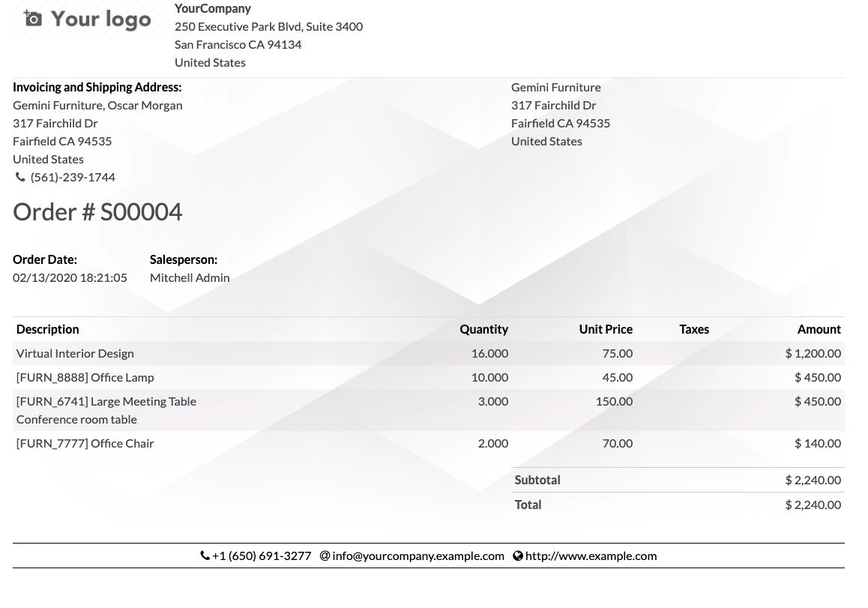Click the phone icon beside (561)-239-1744
The height and width of the screenshot is (608, 868).
[20, 177]
